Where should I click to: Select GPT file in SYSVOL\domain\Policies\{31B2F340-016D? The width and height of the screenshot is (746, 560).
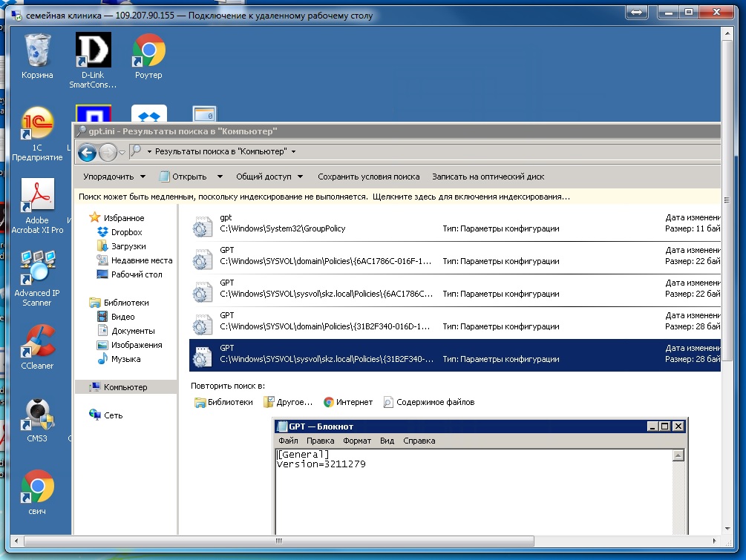[455, 323]
